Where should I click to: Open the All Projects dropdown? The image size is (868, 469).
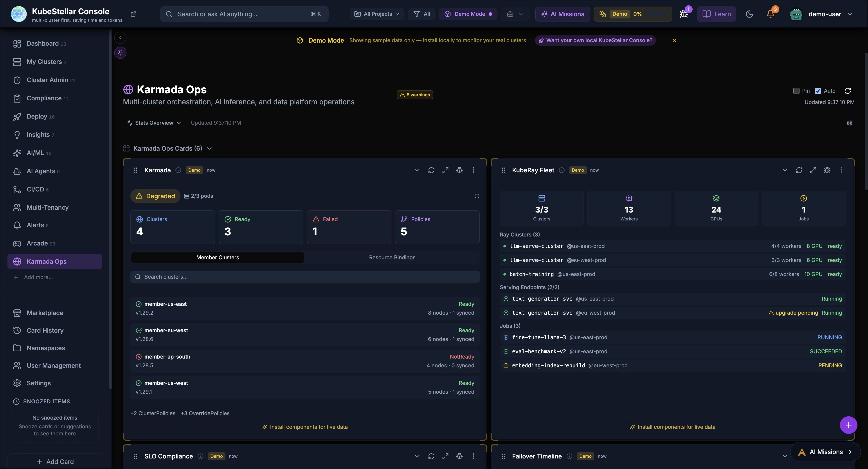376,14
